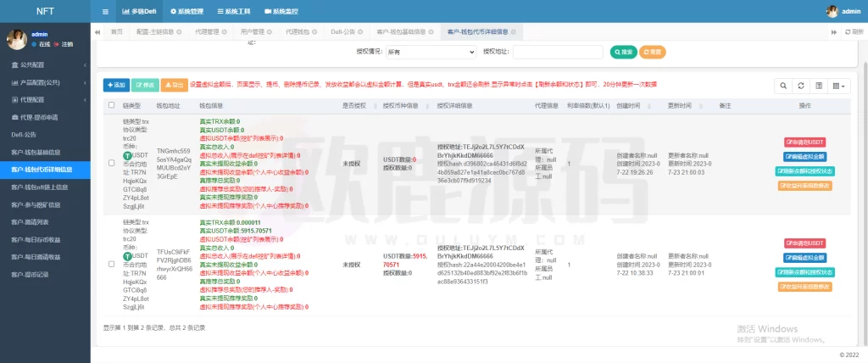Tick the checkbox for wallet TNGmhc559 row
This screenshot has height=363, width=868.
(x=112, y=164)
